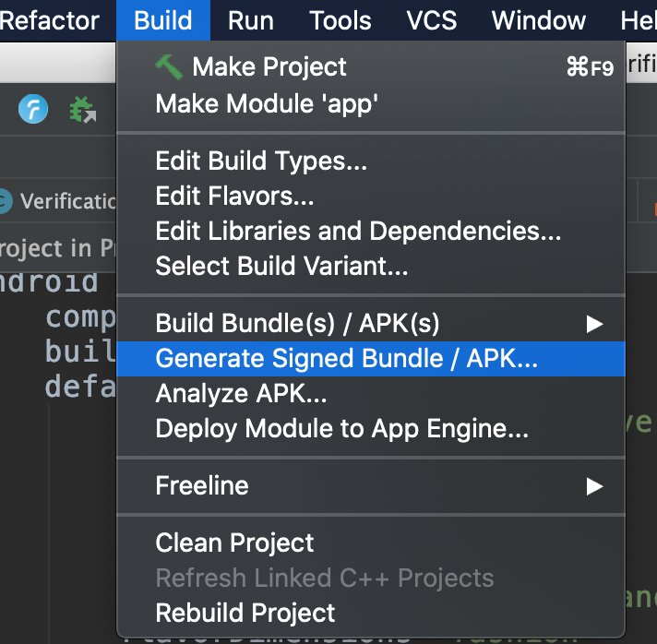657x644 pixels.
Task: Click Clean Project in Build menu
Action: pyautogui.click(x=234, y=543)
